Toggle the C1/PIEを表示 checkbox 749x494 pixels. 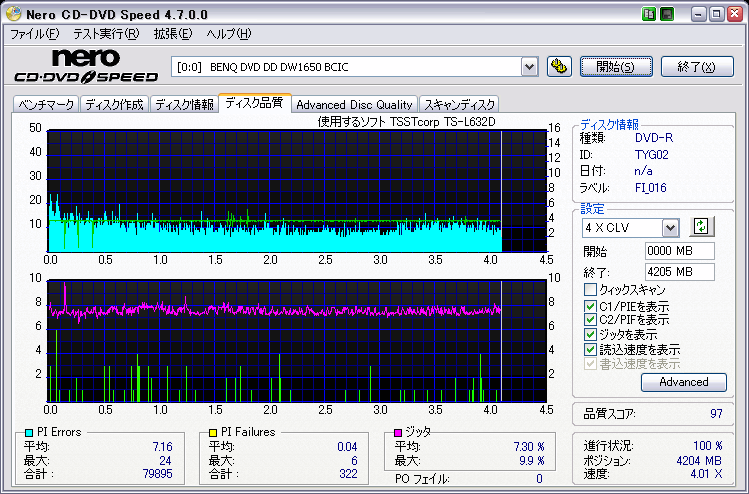pos(590,306)
